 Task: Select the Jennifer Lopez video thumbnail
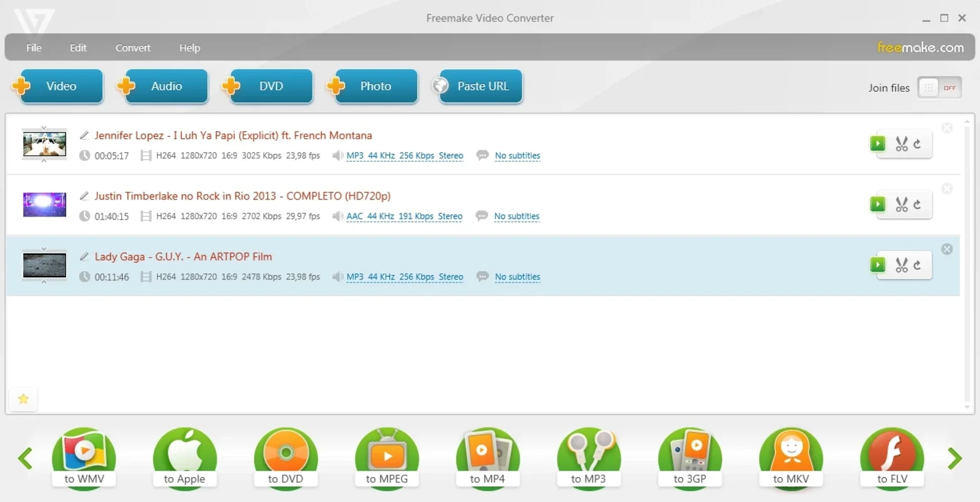point(45,144)
